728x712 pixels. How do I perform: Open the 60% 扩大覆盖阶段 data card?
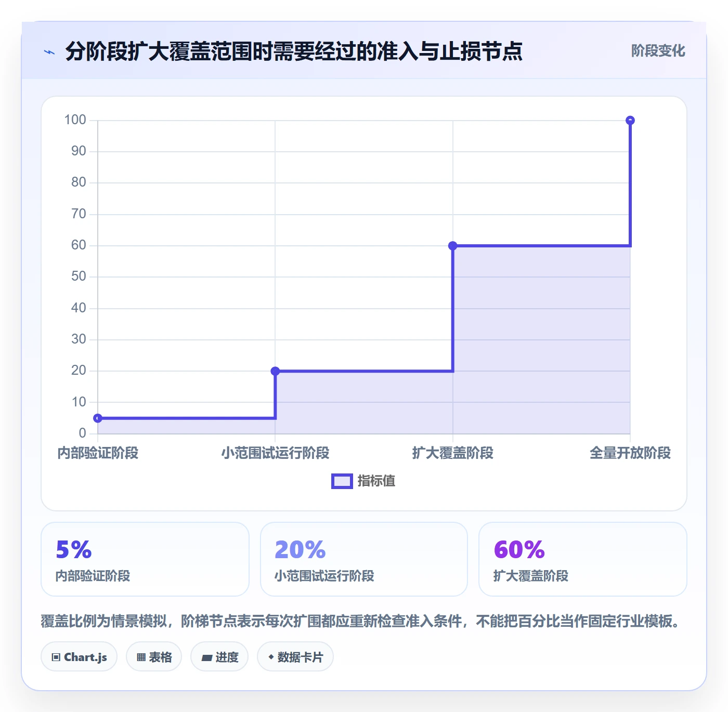583,559
